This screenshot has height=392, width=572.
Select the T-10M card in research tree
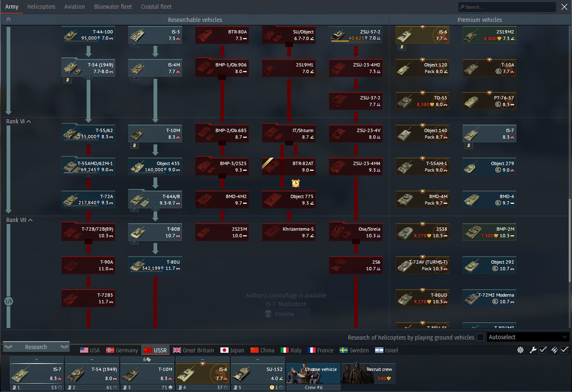pos(155,133)
